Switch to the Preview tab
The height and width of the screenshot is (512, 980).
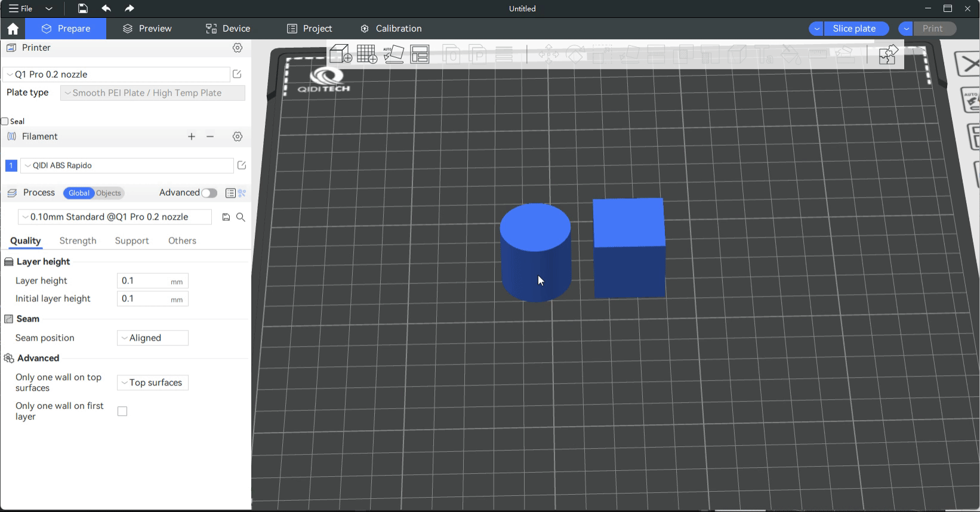147,29
